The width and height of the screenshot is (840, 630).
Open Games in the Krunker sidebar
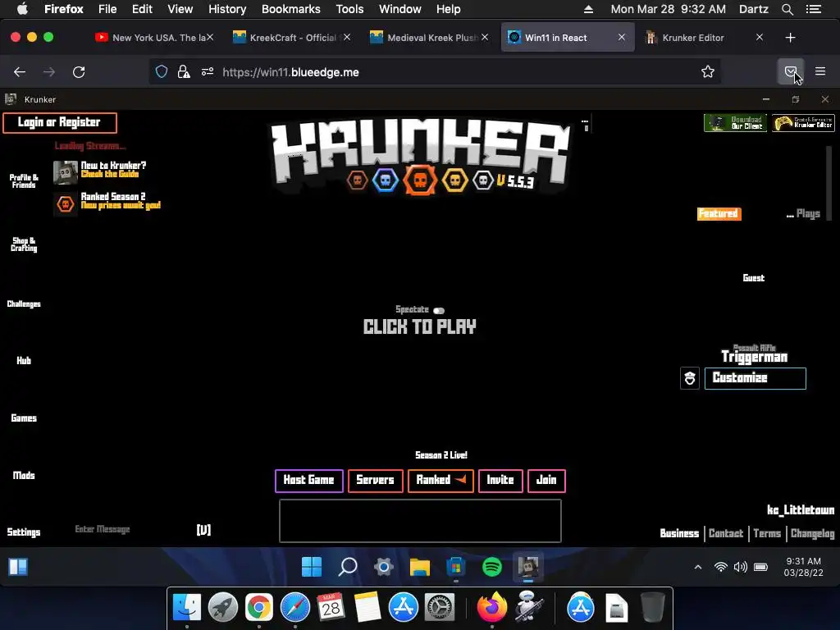coord(24,418)
